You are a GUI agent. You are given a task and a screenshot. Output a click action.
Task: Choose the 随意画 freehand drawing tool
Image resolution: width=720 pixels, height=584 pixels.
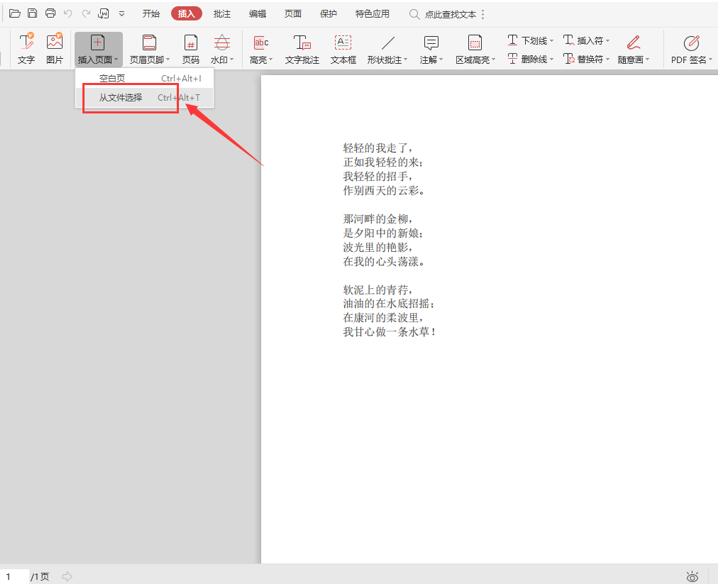[x=634, y=49]
